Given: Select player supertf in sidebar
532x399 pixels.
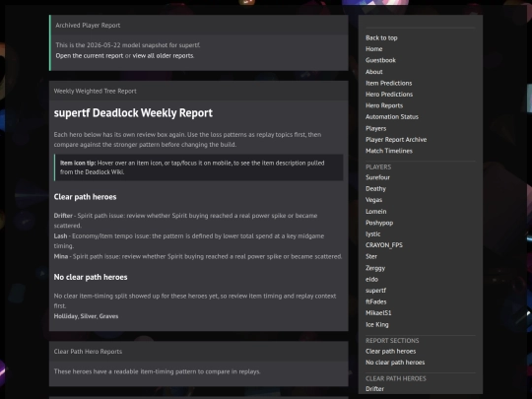Looking at the screenshot, I should (x=375, y=291).
